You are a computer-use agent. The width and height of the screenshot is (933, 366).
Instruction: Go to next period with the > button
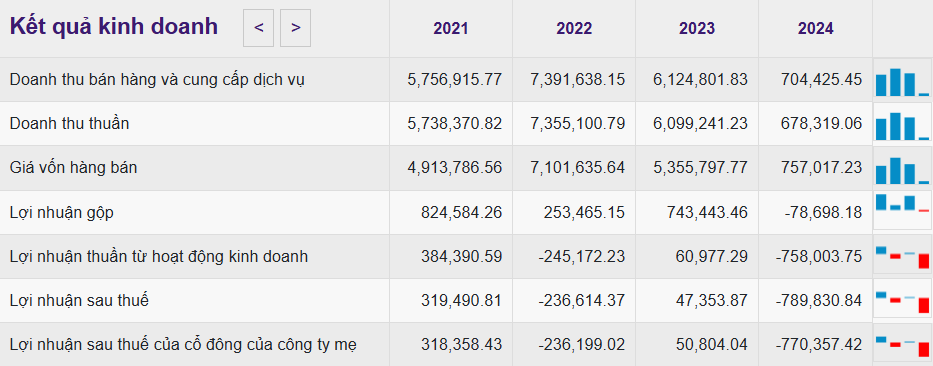[x=295, y=28]
